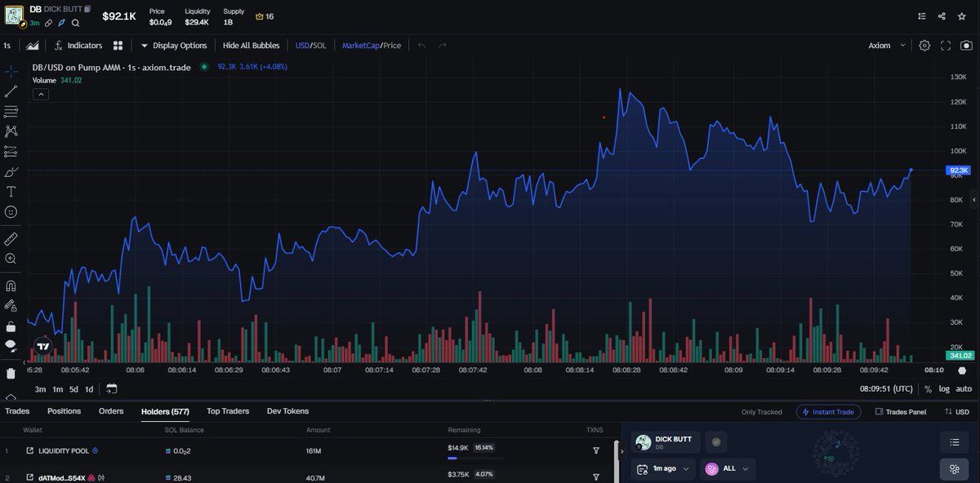This screenshot has height=483, width=980.
Task: Set time range to 3m
Action: [40, 389]
